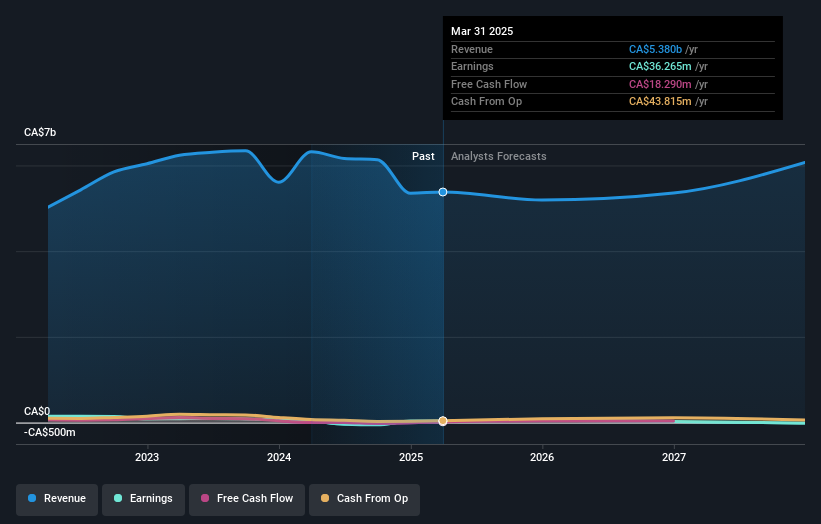Click the blue Revenue data point marker
The image size is (821, 524).
pyautogui.click(x=443, y=192)
